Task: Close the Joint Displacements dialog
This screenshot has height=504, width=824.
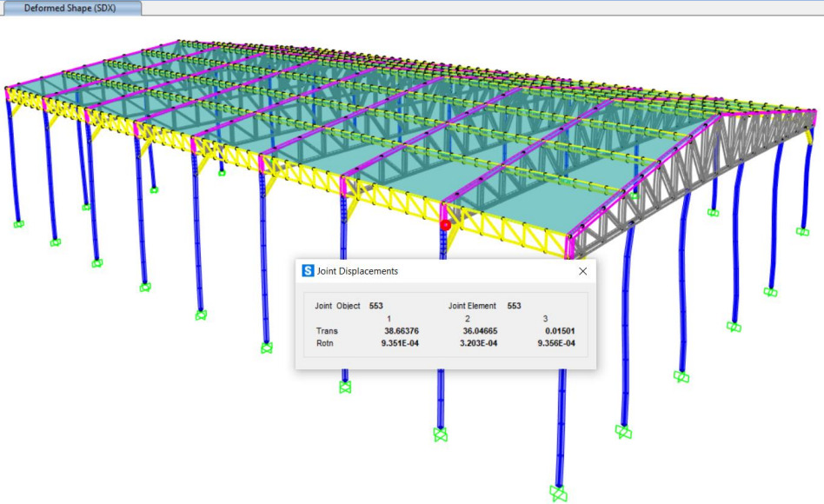Action: point(582,271)
